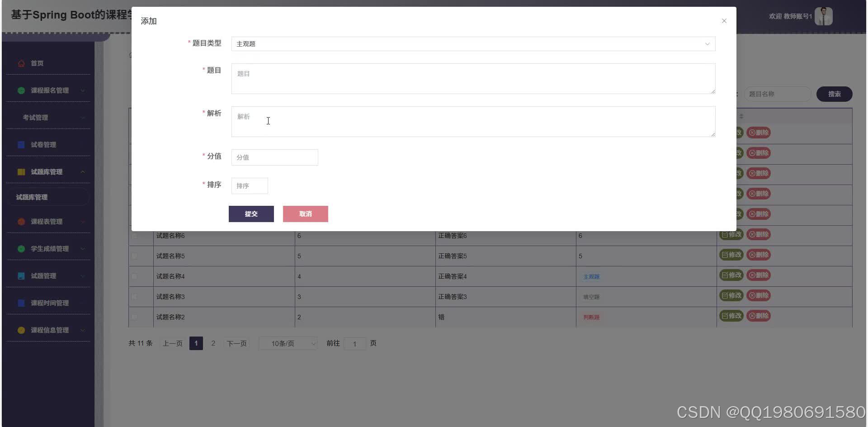Click the 欢迎 教师账号1 text
868x427 pixels.
[x=790, y=16]
